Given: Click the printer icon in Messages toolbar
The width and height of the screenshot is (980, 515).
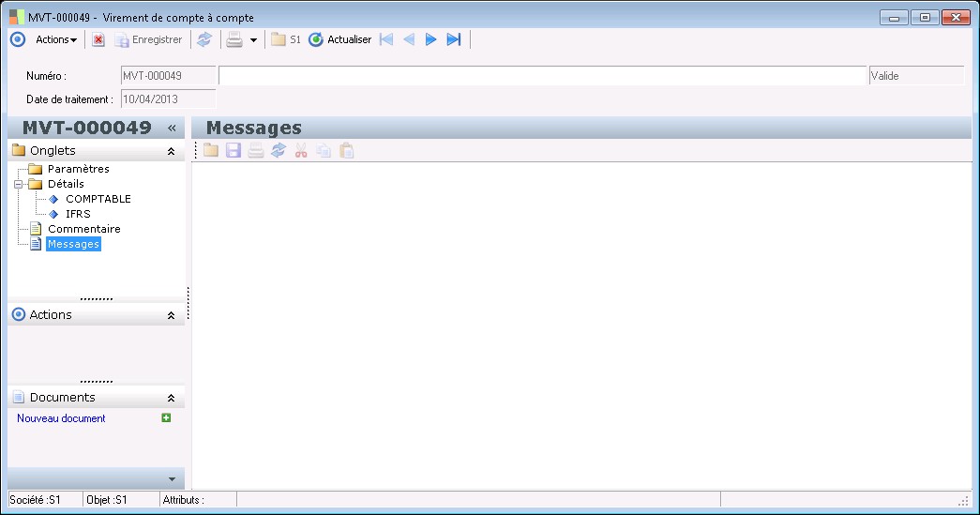Looking at the screenshot, I should click(x=256, y=150).
